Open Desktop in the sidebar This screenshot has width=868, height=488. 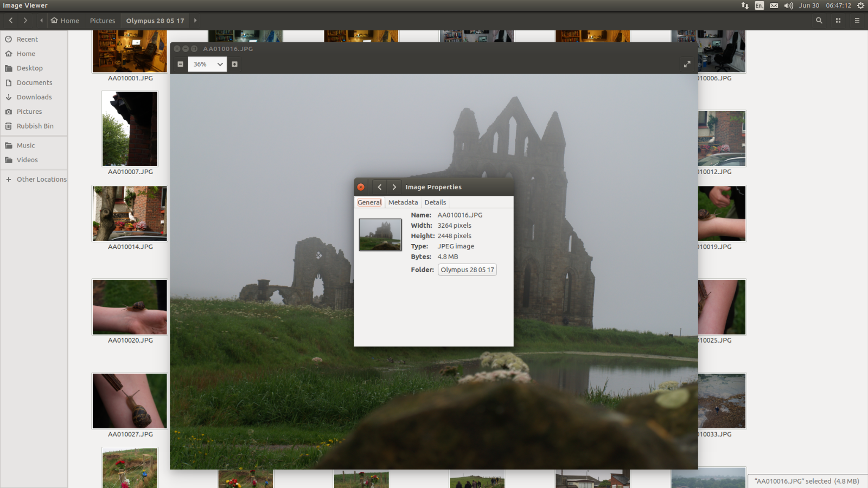click(34, 68)
